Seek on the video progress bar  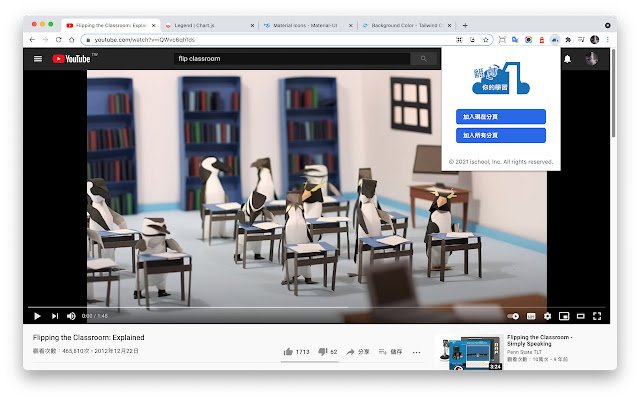(316, 307)
